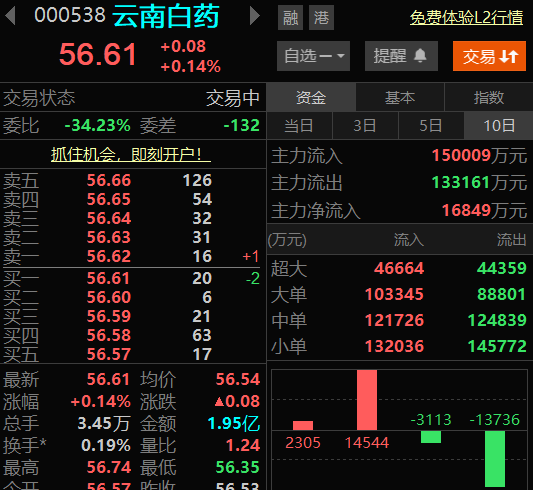
Task: Open the orange 交易 trade button
Action: [x=489, y=56]
